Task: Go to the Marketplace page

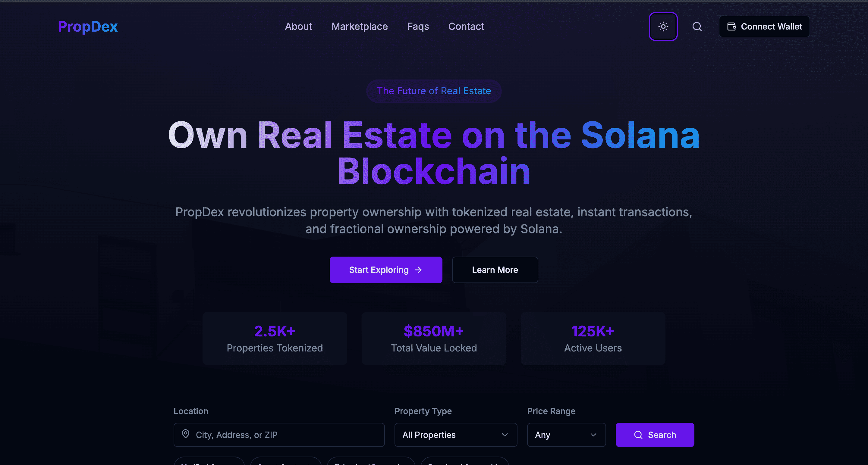Action: click(x=360, y=27)
